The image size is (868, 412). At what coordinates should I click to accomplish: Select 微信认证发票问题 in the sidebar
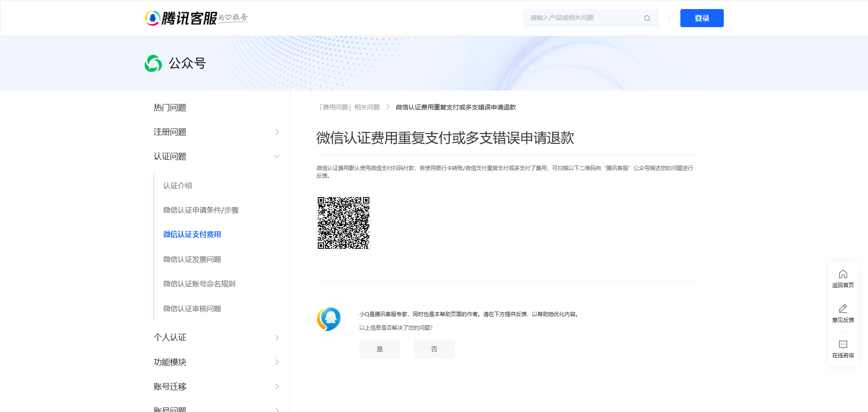[x=192, y=259]
